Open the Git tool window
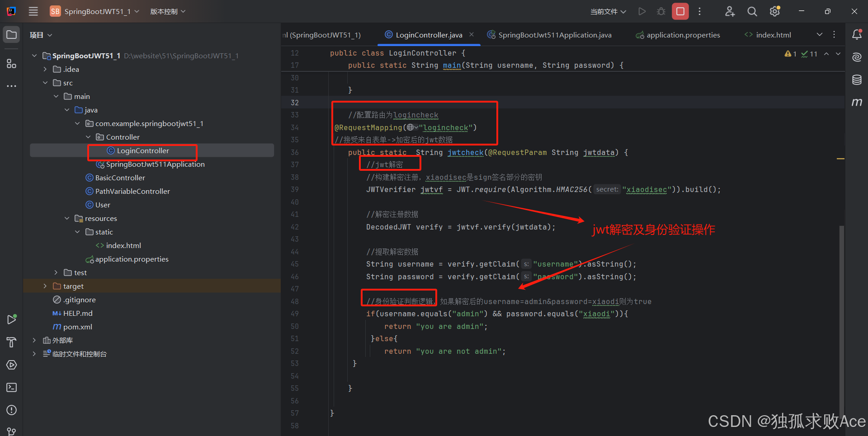Image resolution: width=868 pixels, height=436 pixels. click(x=12, y=431)
